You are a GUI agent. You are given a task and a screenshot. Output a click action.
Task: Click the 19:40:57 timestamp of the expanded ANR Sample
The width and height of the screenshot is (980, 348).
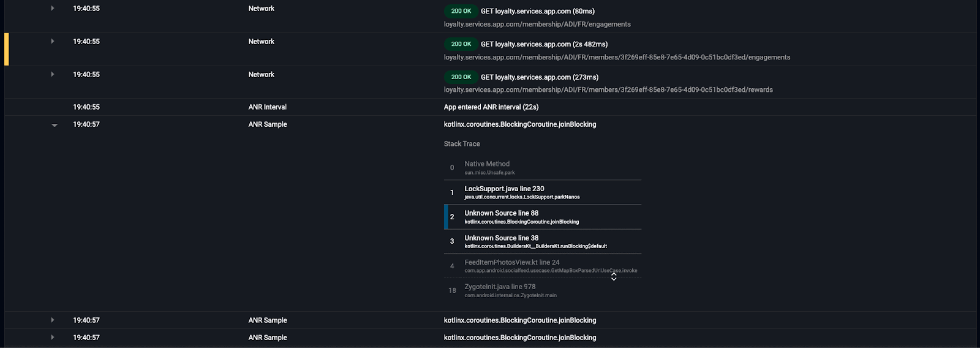(x=86, y=124)
